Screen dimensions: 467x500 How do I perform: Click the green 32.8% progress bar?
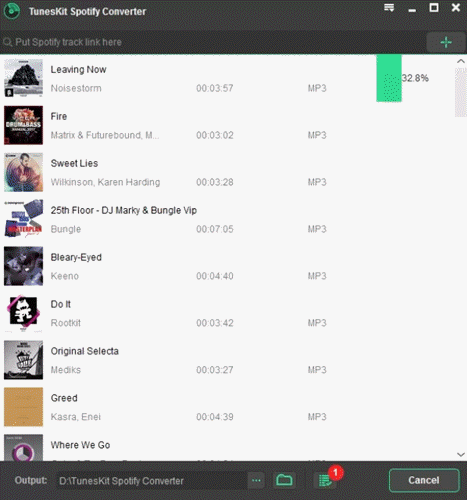point(389,78)
